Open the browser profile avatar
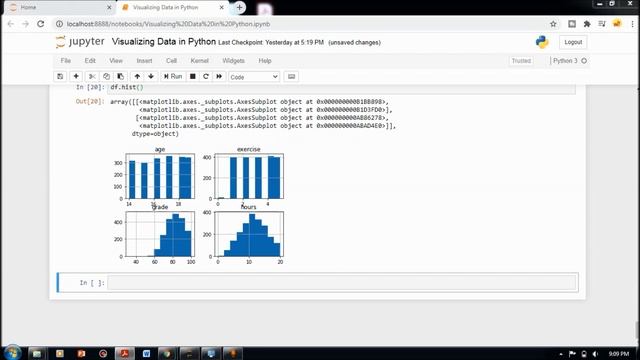The image size is (640, 360). coord(617,24)
